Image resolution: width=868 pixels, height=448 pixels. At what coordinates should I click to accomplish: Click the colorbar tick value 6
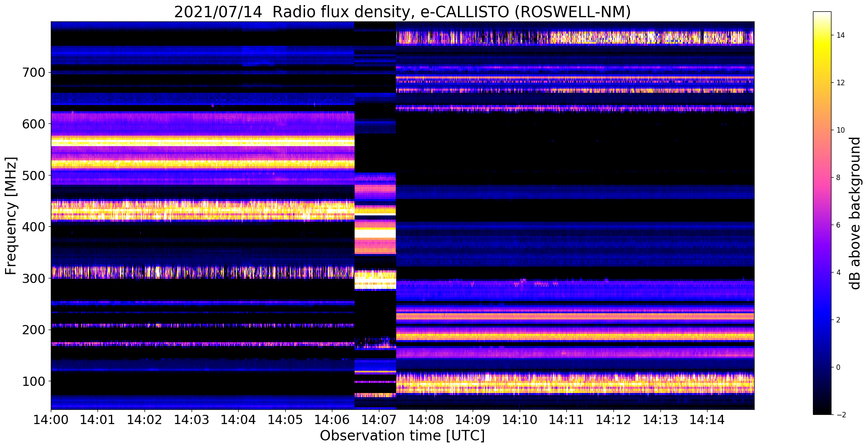click(x=838, y=225)
